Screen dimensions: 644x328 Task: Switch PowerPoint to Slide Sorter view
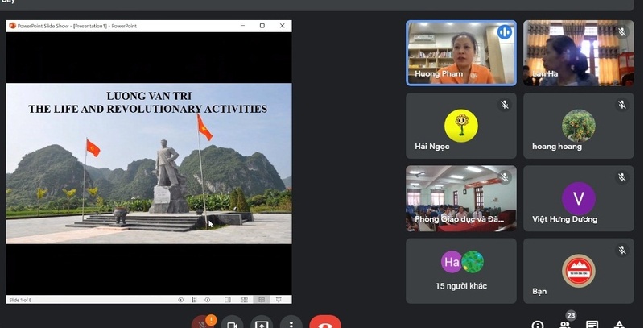pyautogui.click(x=245, y=300)
